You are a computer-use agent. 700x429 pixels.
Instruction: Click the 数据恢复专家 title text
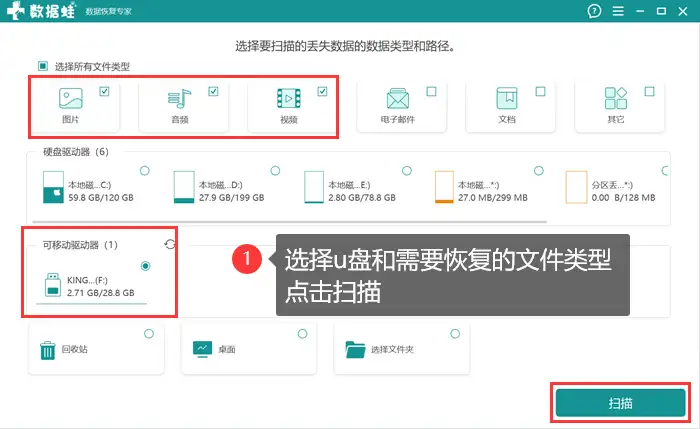pos(108,12)
